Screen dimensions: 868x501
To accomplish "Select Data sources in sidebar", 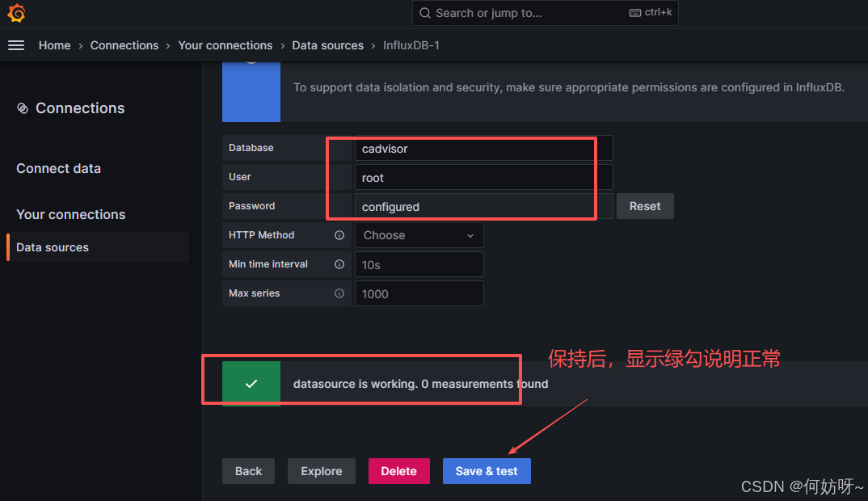I will (x=98, y=247).
